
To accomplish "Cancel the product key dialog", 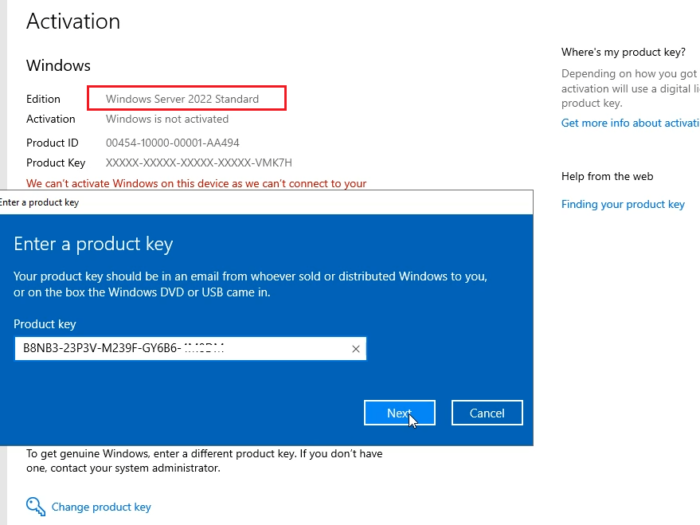I will pyautogui.click(x=487, y=413).
